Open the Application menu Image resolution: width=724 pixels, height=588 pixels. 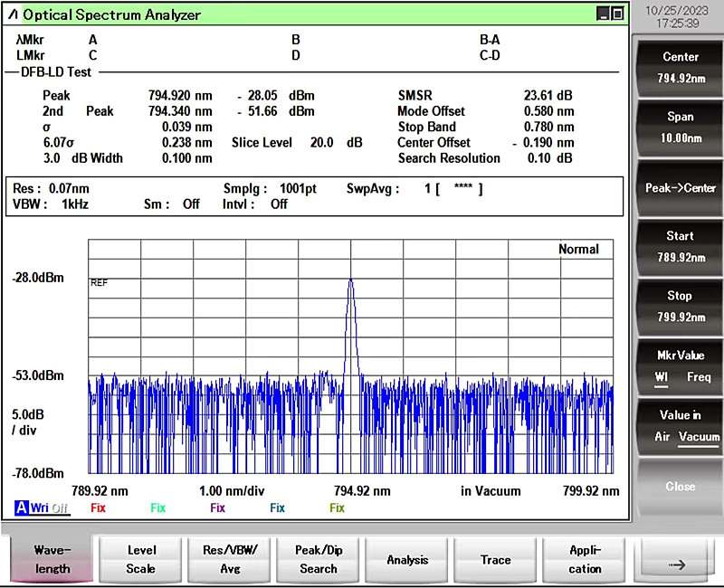click(x=585, y=559)
